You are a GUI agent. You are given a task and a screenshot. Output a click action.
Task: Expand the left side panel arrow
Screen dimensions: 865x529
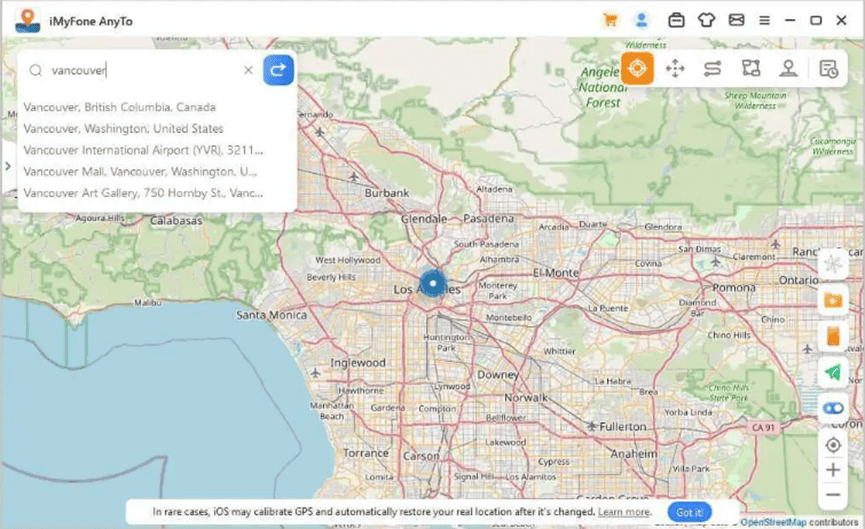8,165
